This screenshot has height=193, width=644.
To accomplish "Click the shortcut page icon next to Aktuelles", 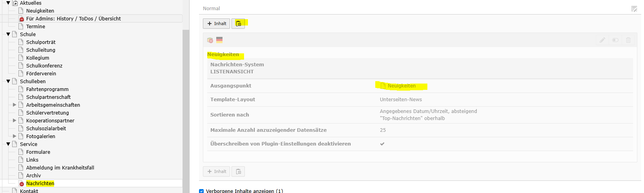I will pos(15,3).
